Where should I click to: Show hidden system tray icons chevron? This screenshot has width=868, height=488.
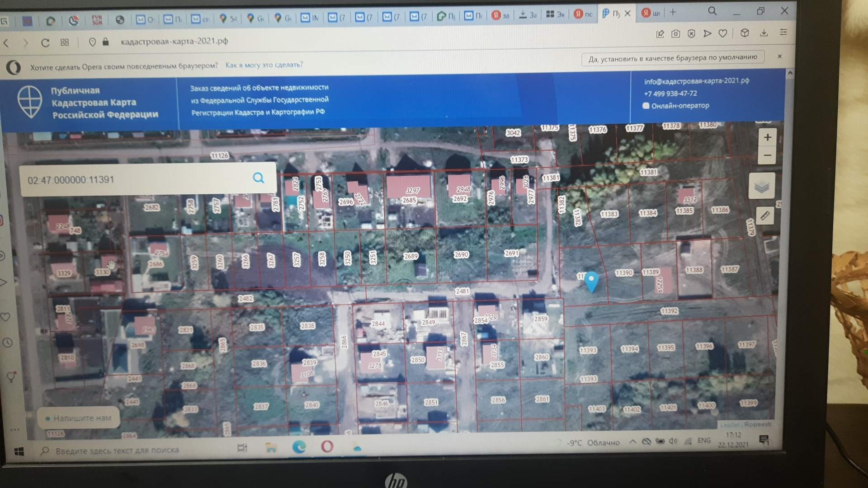(632, 441)
